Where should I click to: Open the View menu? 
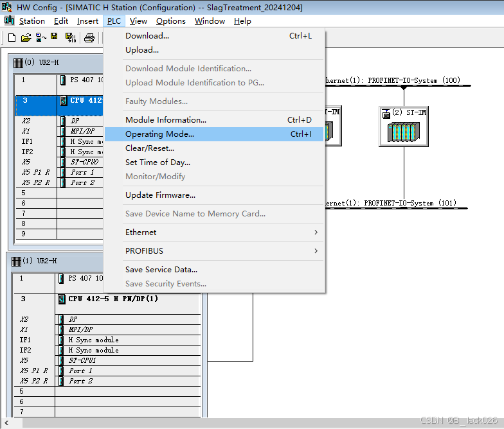(x=139, y=21)
